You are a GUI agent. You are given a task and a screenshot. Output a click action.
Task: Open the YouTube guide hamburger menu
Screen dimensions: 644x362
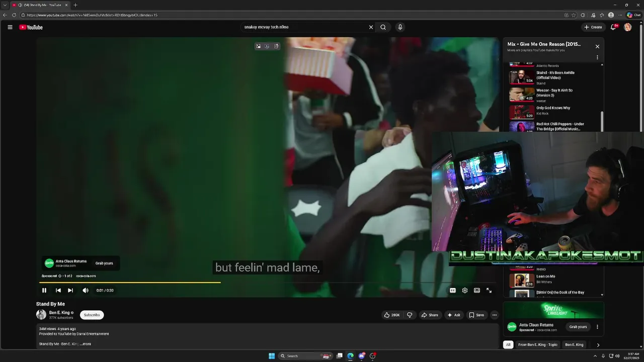coord(10,27)
